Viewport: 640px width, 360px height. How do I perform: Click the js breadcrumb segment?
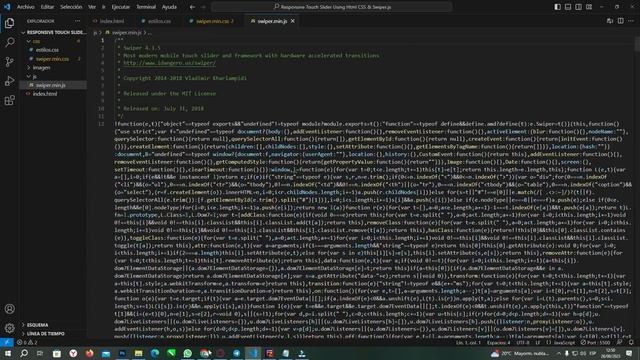95,32
